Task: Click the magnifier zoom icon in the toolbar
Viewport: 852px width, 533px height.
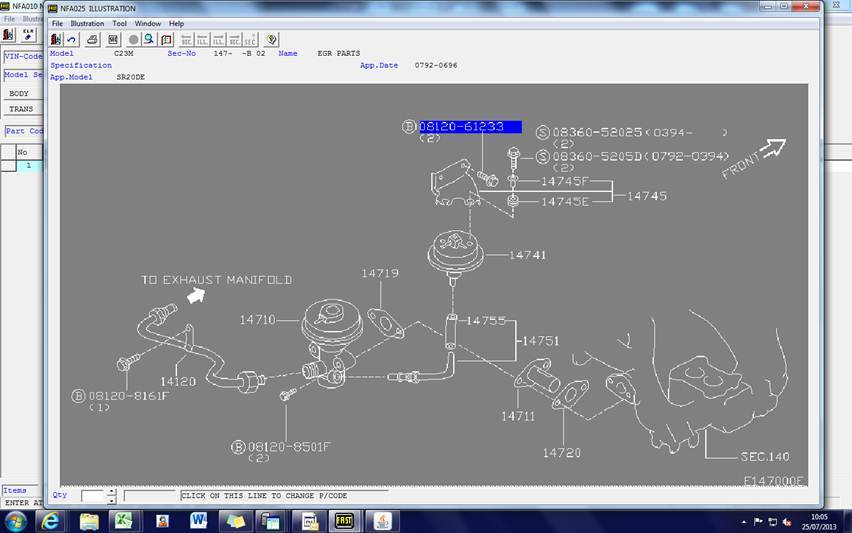Action: [149, 39]
